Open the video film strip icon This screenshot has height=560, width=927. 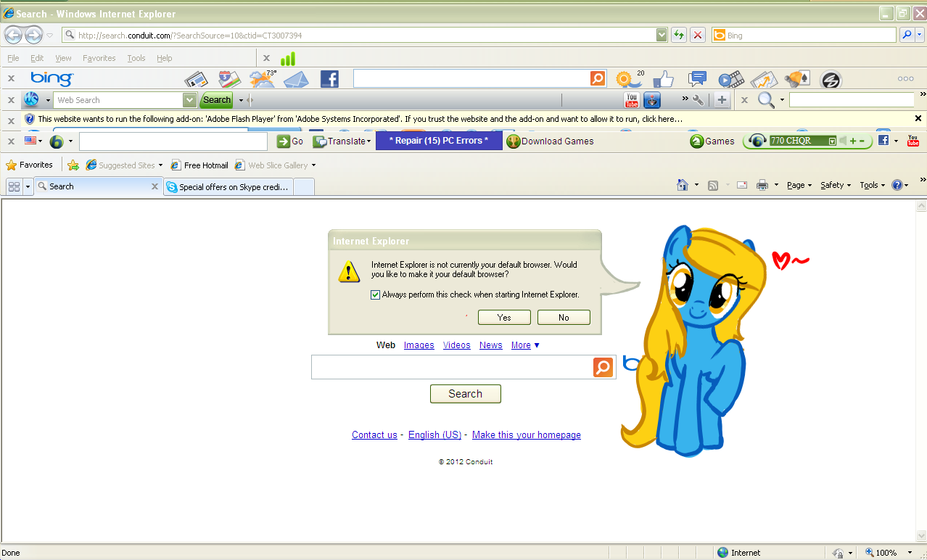point(731,79)
